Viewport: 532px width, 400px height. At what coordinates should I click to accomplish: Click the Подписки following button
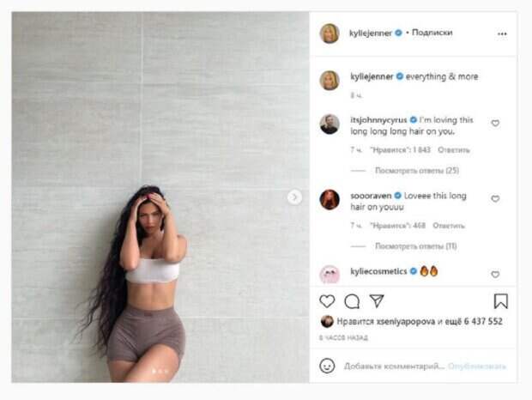click(x=432, y=33)
